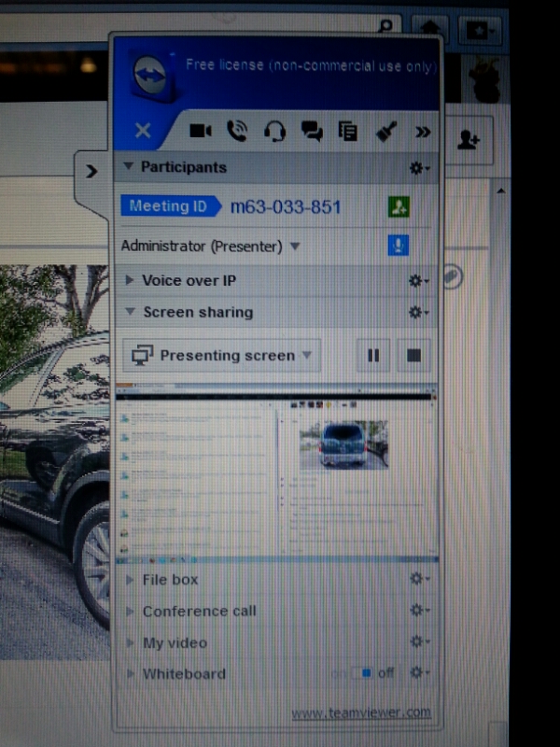Expand the Whiteboard section

(x=130, y=673)
